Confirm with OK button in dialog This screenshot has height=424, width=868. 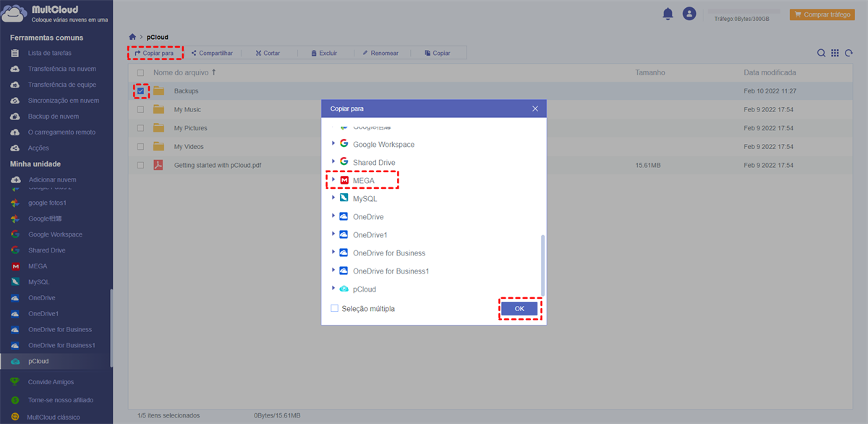click(x=520, y=309)
